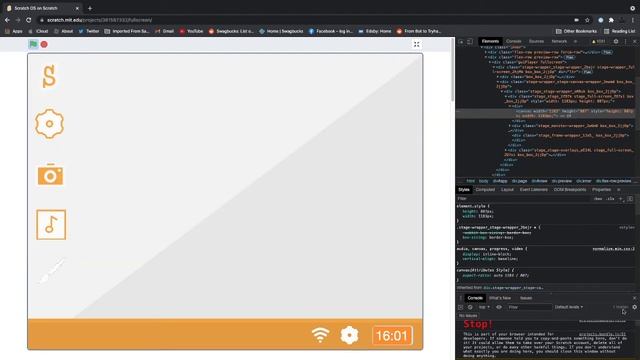Select the Layout tab
The image size is (640, 360).
tap(507, 190)
